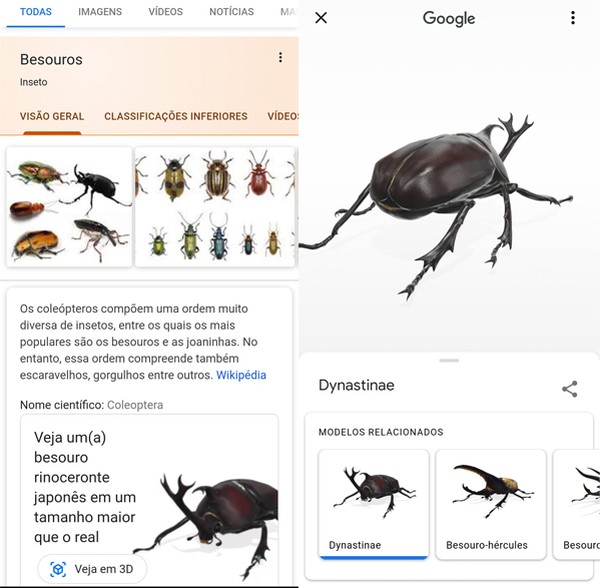Click the 3D cube icon beside Veja em 3D

coord(58,569)
